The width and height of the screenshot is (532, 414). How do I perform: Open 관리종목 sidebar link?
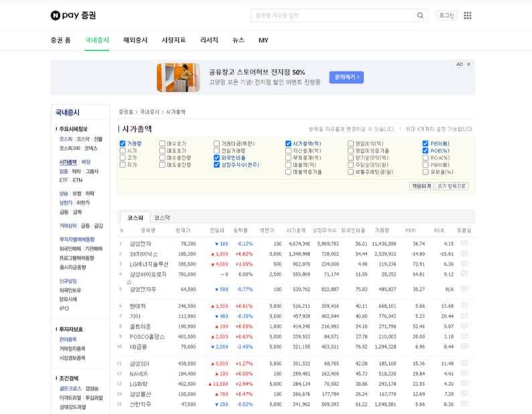click(x=68, y=340)
